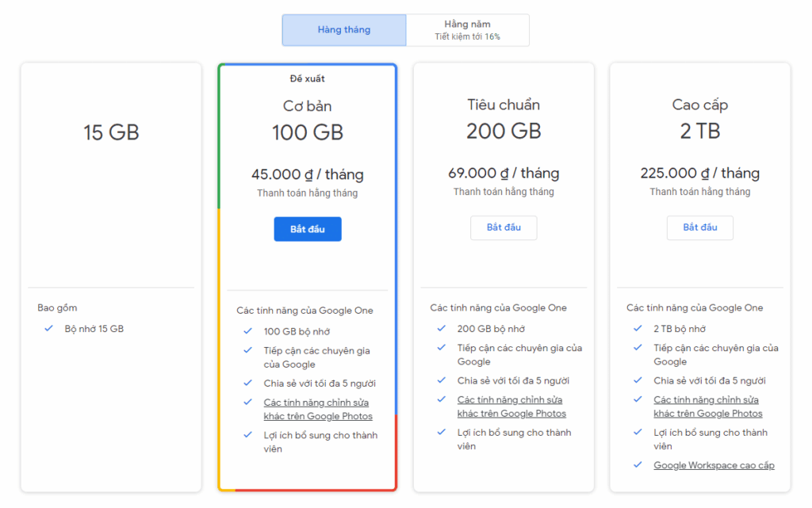Click checkmark beside Photos editing link in Cao cấp
This screenshot has height=508, width=812.
(638, 399)
